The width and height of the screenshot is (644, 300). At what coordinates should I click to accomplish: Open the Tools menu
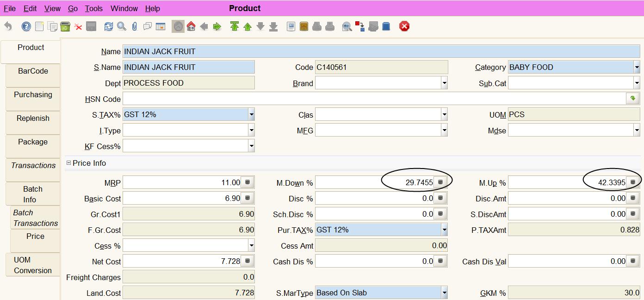click(94, 8)
